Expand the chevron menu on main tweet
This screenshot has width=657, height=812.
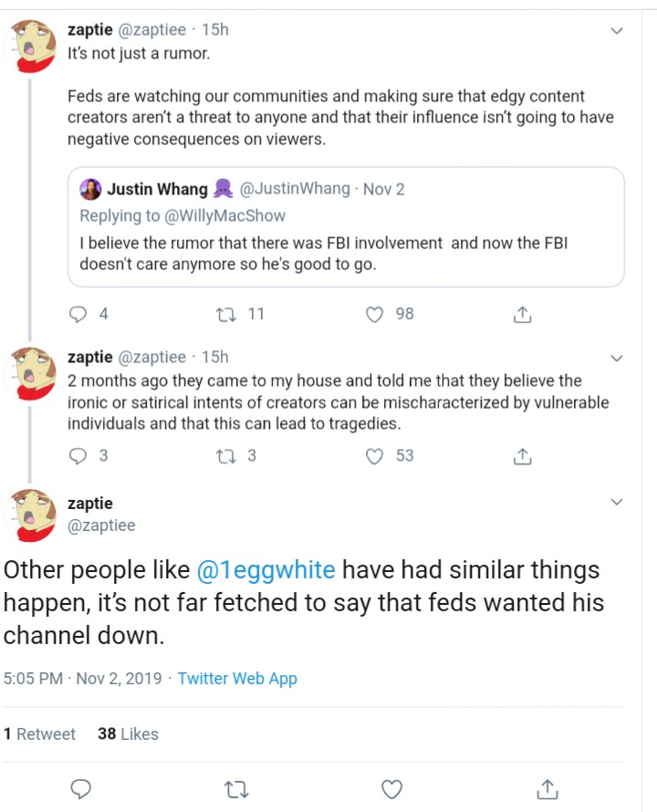pyautogui.click(x=617, y=502)
